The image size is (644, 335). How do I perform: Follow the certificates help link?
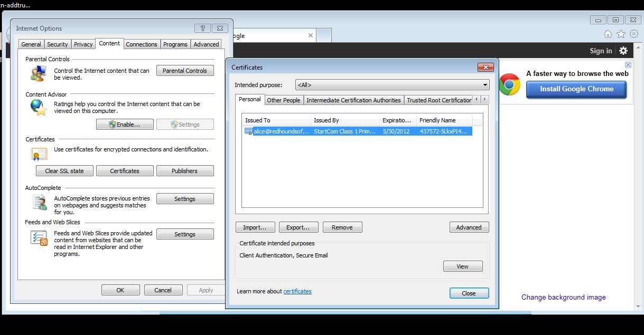(x=297, y=291)
